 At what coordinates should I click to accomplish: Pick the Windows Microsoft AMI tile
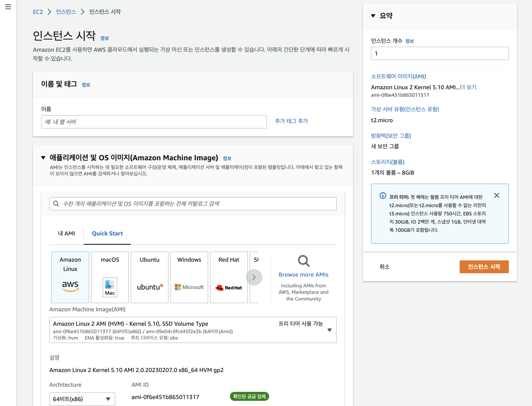189,277
